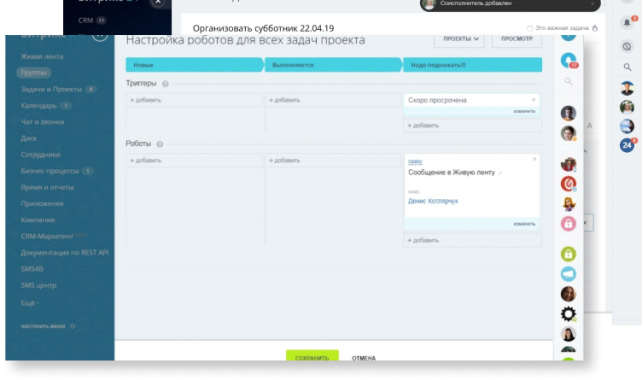642x381 pixels.
Task: Open notifications bell with 17 badge
Action: tap(568, 61)
